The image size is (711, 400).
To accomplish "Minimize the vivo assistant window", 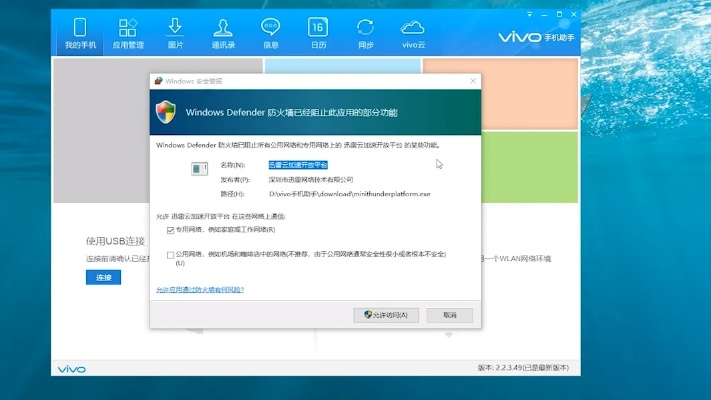I will click(x=544, y=15).
